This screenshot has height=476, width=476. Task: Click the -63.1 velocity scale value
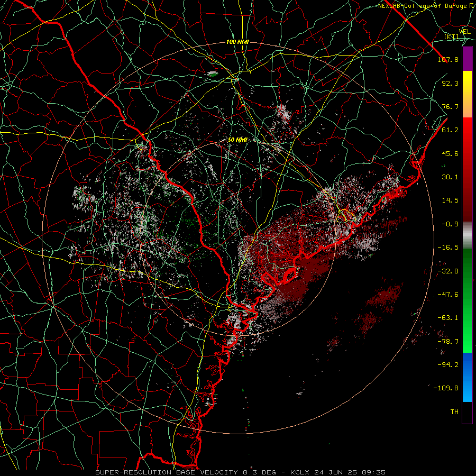448,318
